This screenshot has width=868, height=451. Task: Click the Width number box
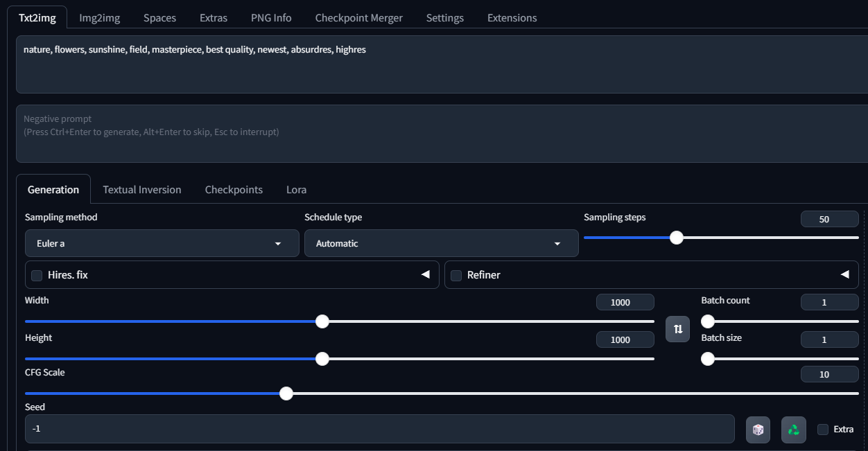click(x=625, y=302)
